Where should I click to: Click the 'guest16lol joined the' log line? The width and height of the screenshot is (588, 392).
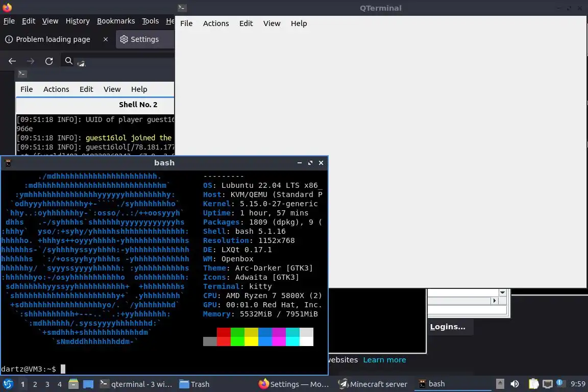128,138
